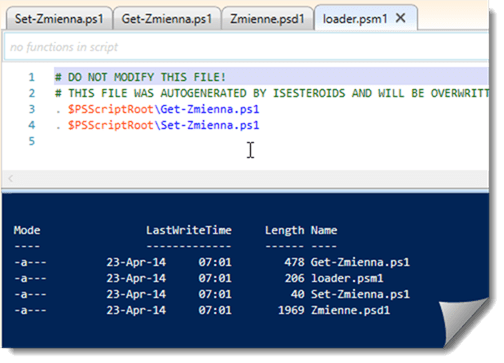Viewport: 504px width, 363px height.
Task: Open the Zmienne.psd1 tab
Action: 267,19
